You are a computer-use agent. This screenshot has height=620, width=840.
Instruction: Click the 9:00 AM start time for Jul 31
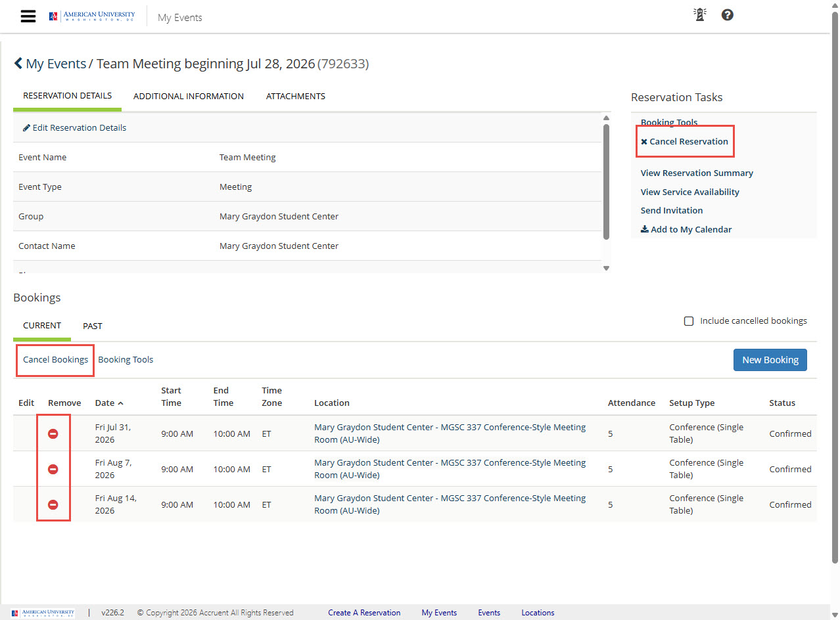(x=177, y=433)
